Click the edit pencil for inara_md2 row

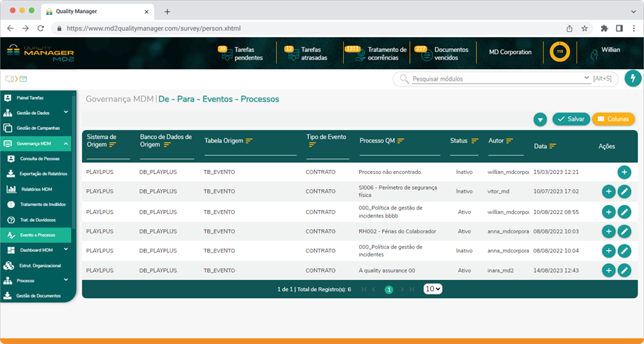tap(624, 271)
